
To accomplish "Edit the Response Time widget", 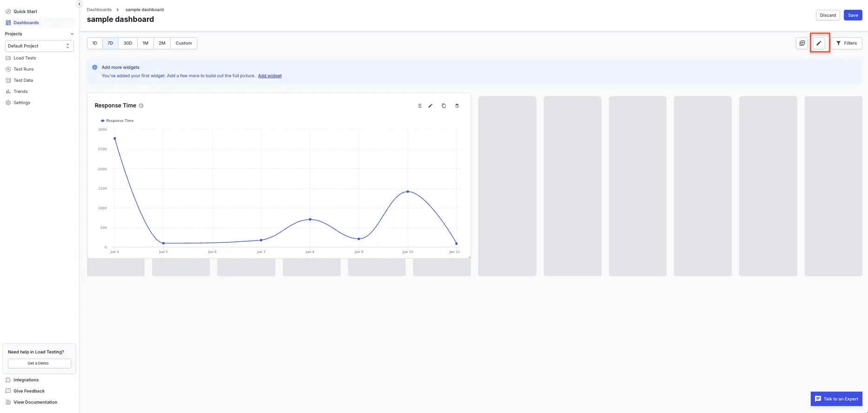I will (430, 106).
